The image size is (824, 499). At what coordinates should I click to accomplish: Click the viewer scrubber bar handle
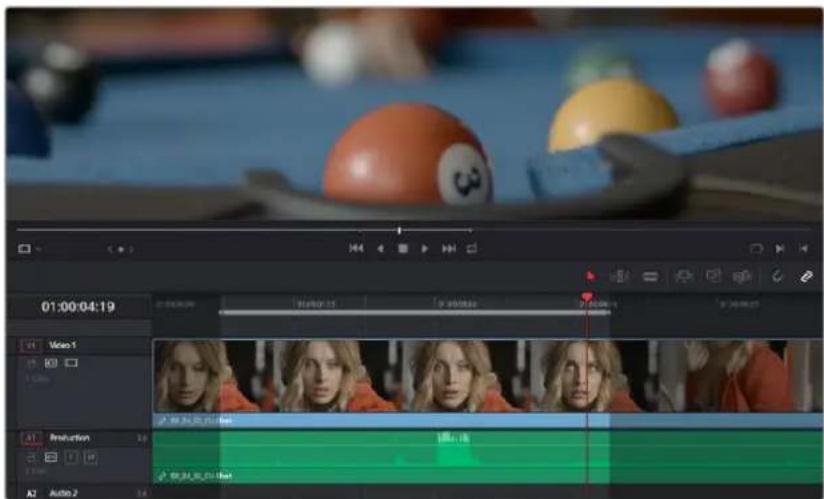399,230
